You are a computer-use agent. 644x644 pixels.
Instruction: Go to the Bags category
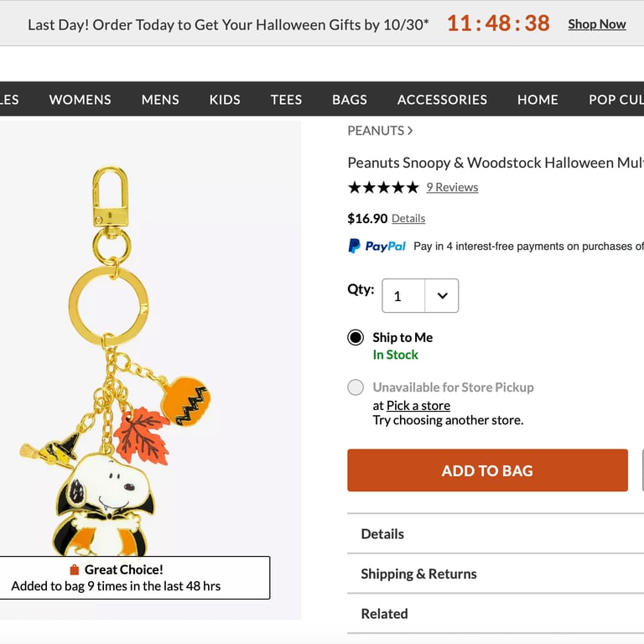pos(350,99)
